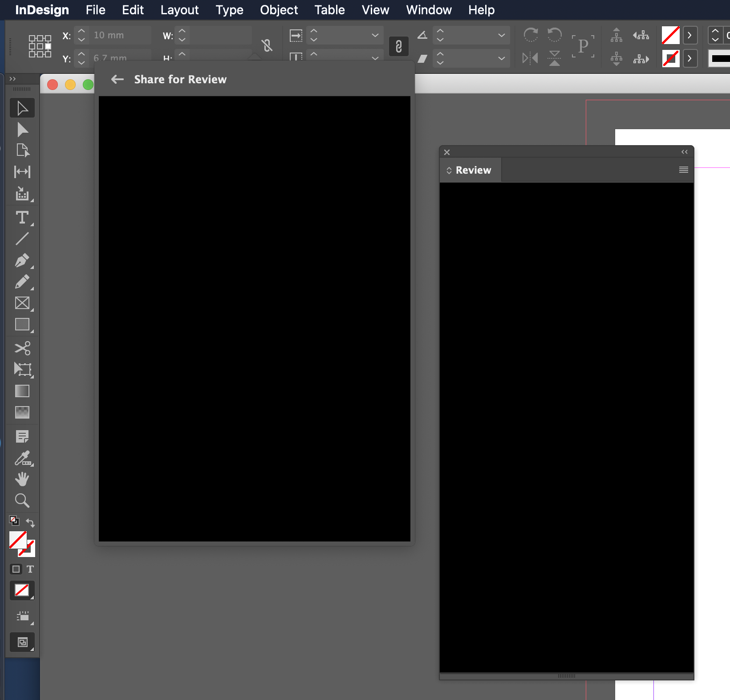Pick the Hand tool
The width and height of the screenshot is (730, 700).
(22, 479)
